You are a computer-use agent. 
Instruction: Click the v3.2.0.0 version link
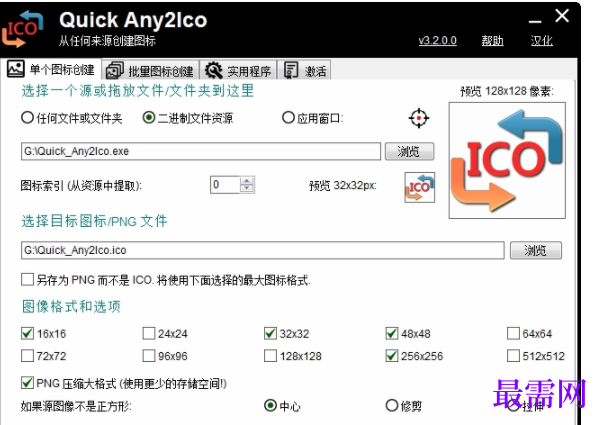pos(438,41)
